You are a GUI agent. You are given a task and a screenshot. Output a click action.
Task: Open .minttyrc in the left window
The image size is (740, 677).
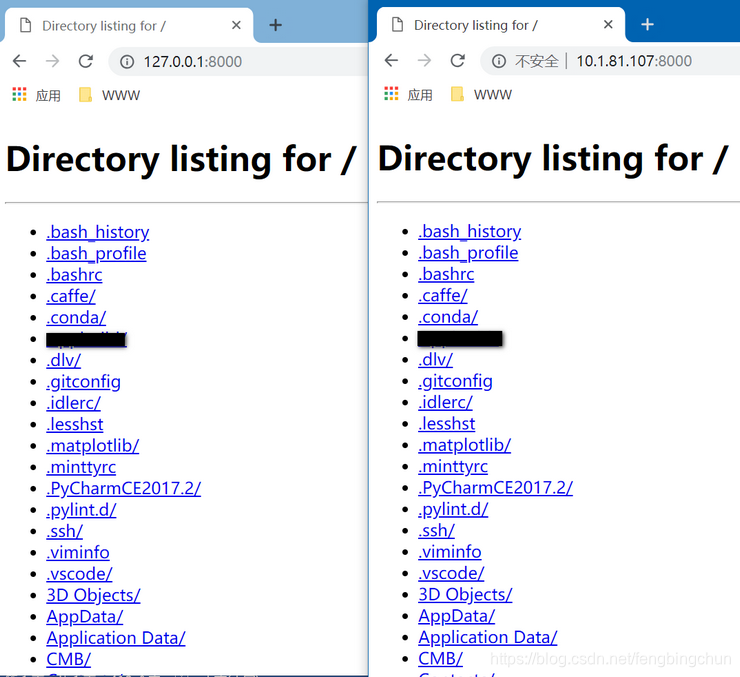coord(81,468)
